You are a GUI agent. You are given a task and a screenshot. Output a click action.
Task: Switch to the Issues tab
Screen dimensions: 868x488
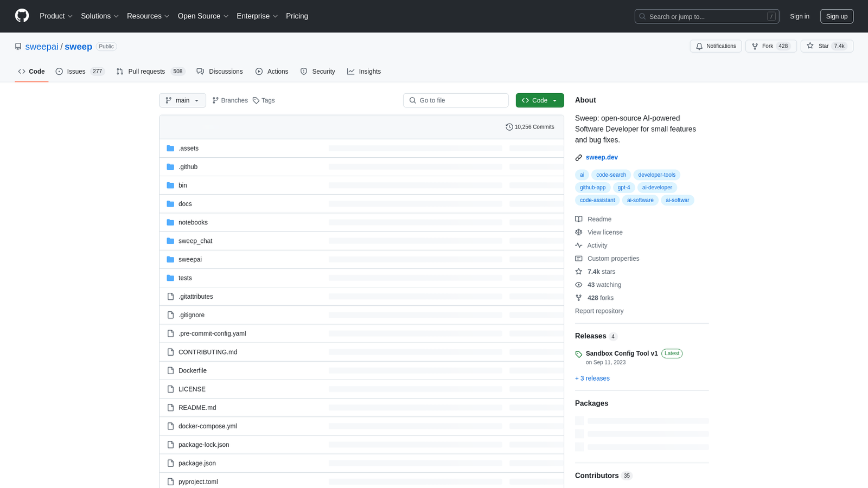[80, 71]
